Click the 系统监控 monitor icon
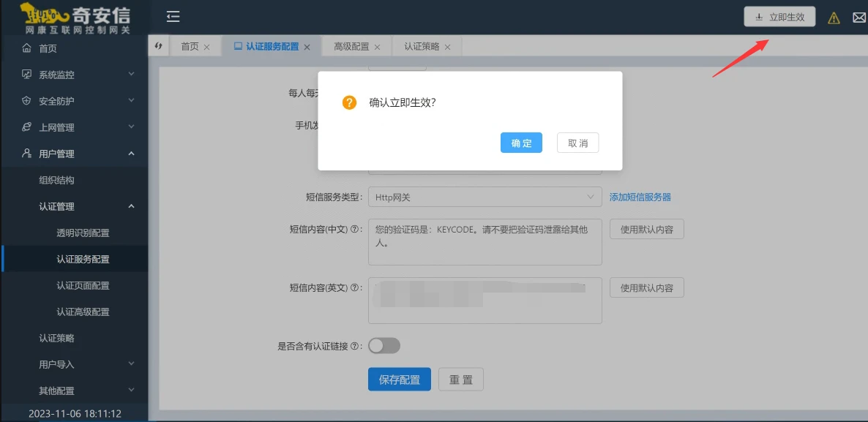 tap(26, 75)
